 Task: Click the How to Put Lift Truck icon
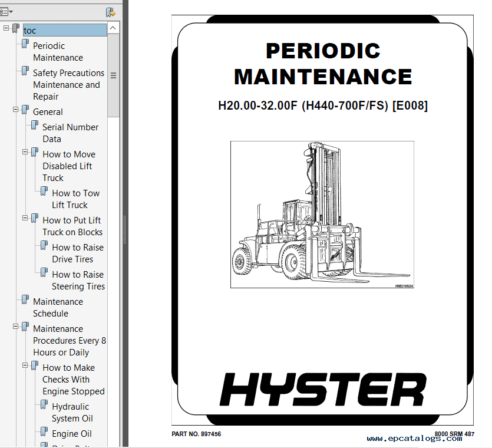[x=35, y=218]
